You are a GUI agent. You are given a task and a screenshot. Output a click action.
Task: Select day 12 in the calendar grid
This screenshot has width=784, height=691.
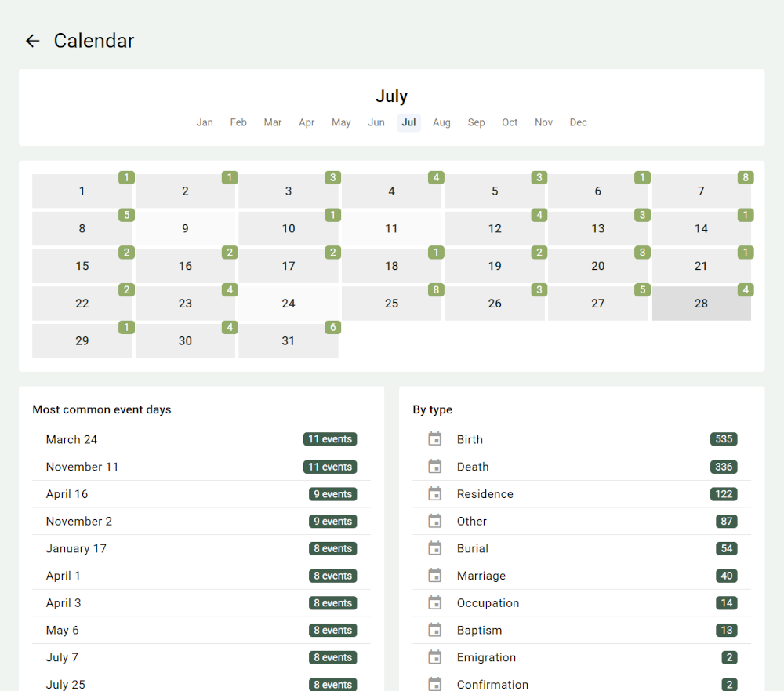(495, 229)
